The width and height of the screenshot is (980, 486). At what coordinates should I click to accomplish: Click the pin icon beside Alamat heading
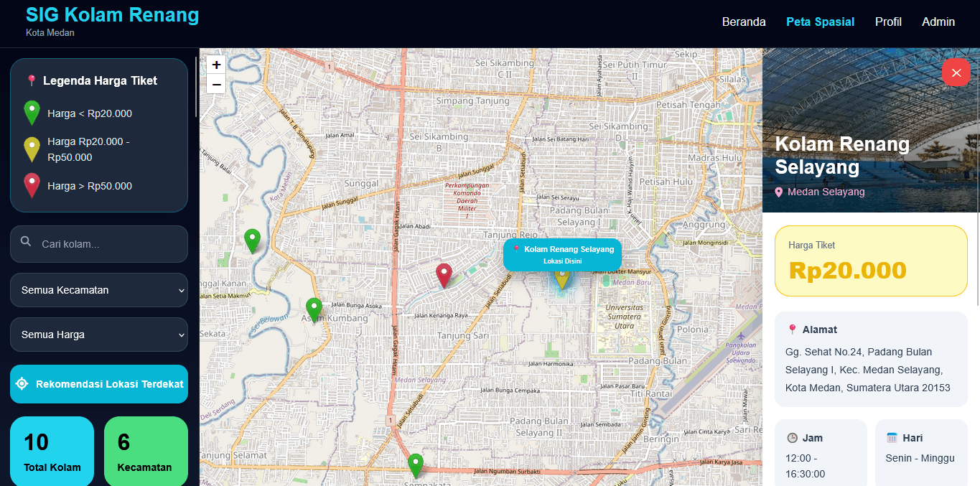point(793,330)
